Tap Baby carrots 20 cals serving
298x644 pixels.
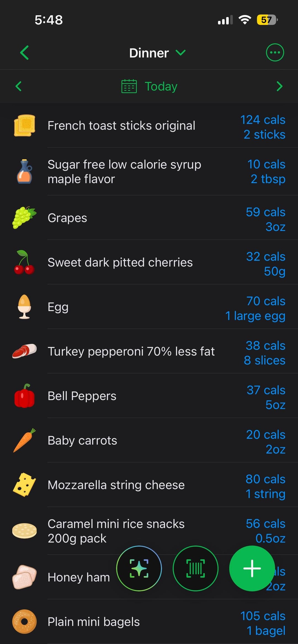tap(265, 442)
